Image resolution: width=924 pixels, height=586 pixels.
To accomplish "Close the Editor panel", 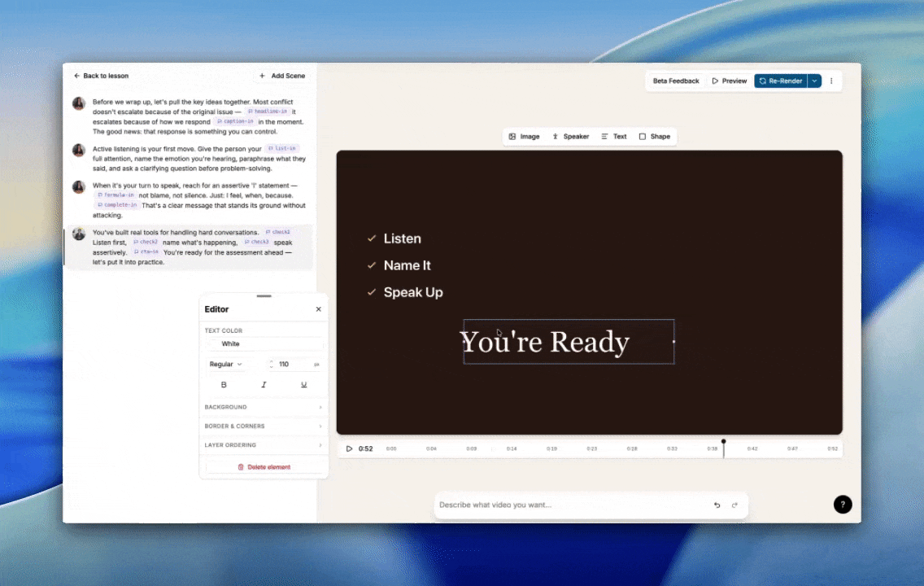I will point(318,309).
